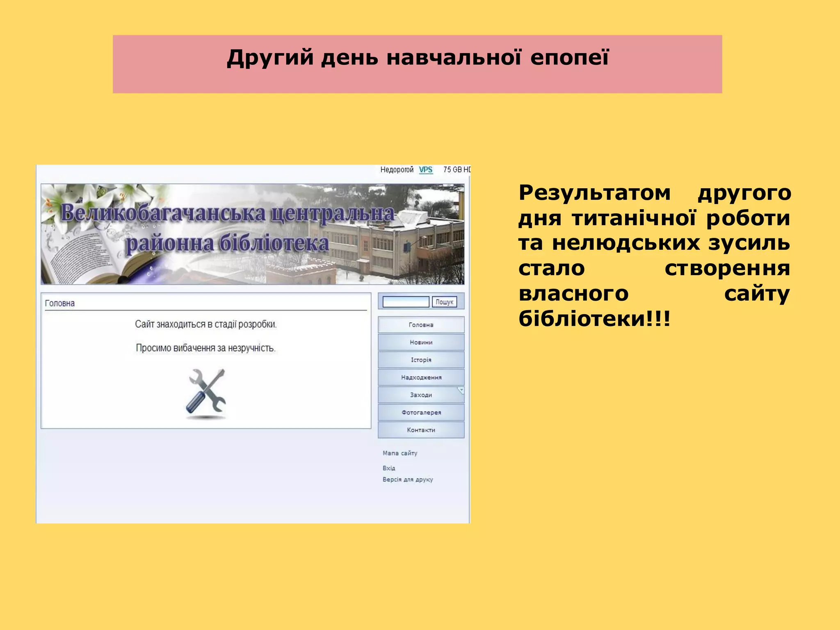Expand the Заходи submenu arrow
The height and width of the screenshot is (630, 840).
(x=461, y=390)
